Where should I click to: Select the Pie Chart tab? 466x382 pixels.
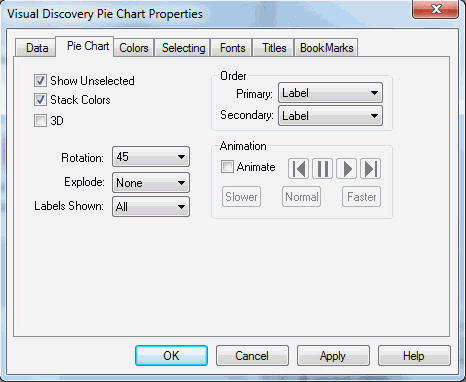click(85, 46)
